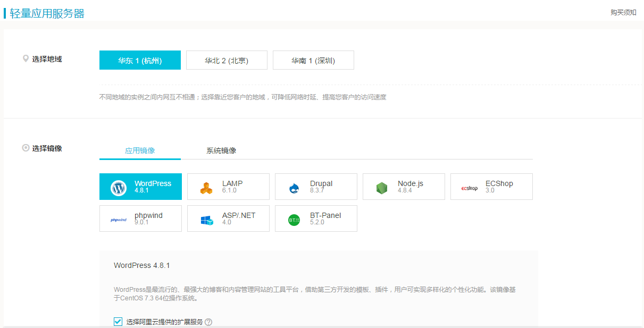Click the 选择镜像 section label
The height and width of the screenshot is (328, 644).
(x=47, y=148)
